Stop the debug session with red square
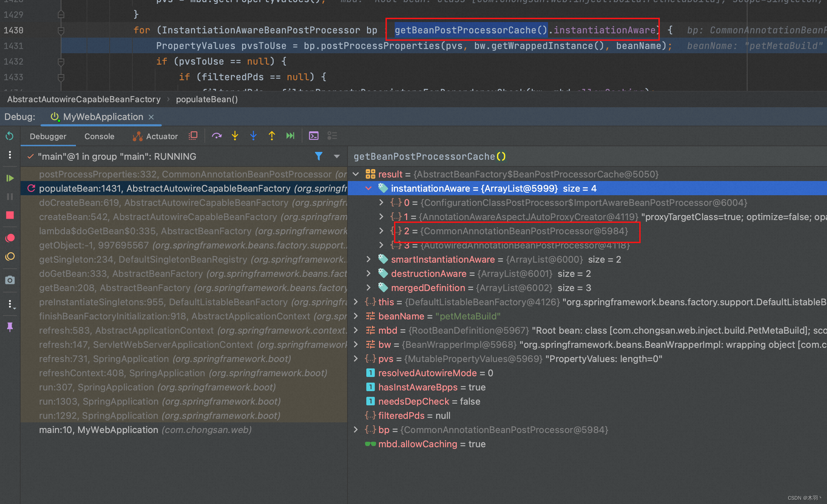This screenshot has height=504, width=827. point(10,215)
